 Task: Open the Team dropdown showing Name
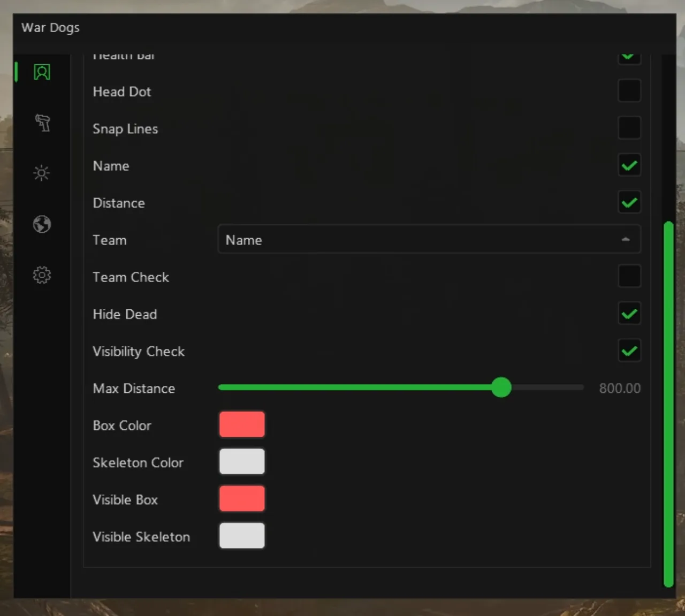pos(429,239)
